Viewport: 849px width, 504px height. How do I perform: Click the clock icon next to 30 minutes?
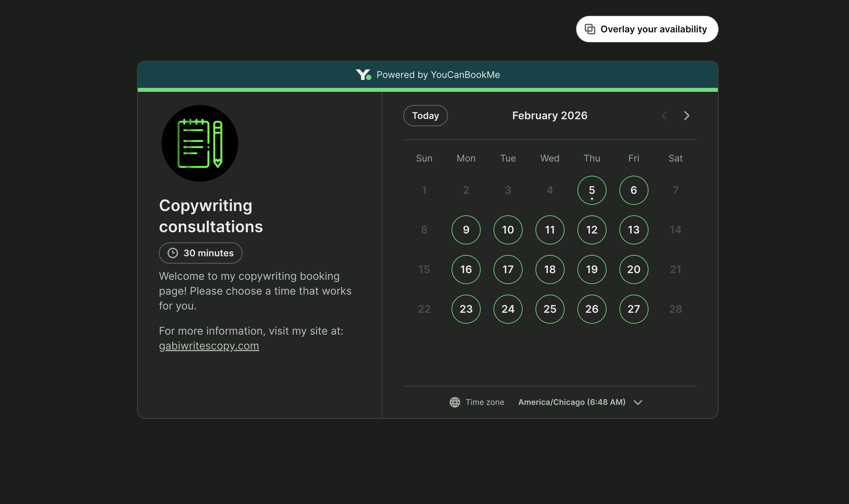click(172, 253)
